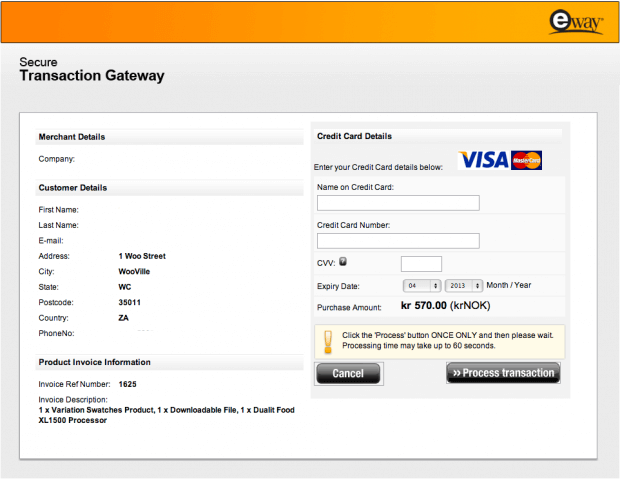
Task: Click the invoice reference number 1625
Action: [x=127, y=383]
